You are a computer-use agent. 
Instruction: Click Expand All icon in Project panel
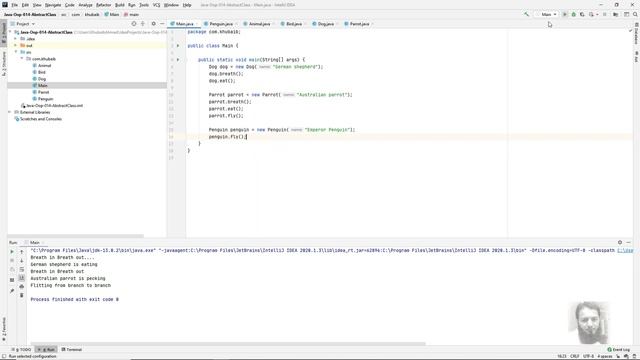click(143, 24)
